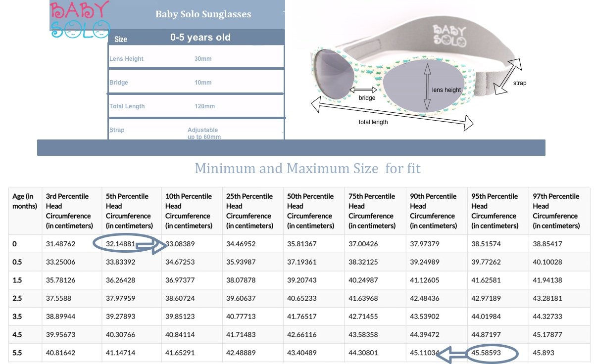Select cell value 37.00426
594x364 pixels.
363,244
